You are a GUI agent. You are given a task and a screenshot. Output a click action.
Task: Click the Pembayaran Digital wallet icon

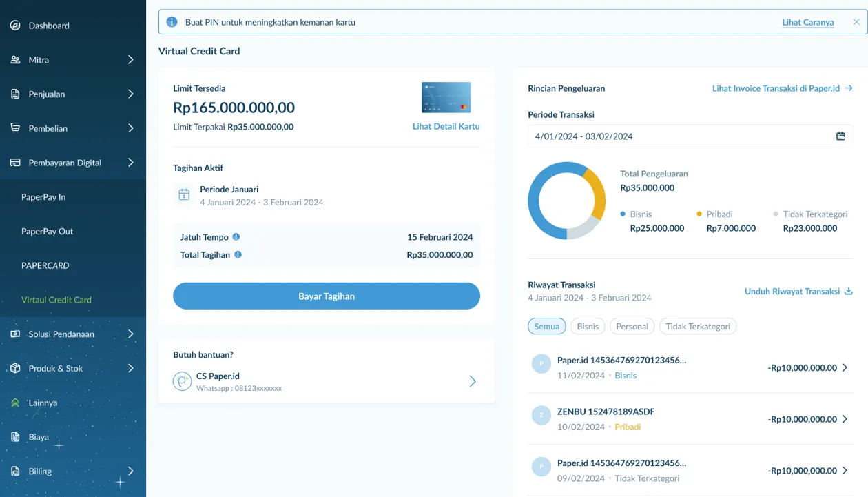(14, 163)
